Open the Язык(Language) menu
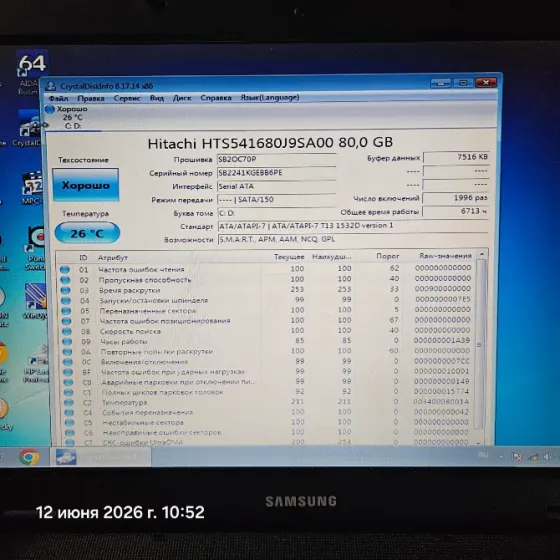 (270, 97)
